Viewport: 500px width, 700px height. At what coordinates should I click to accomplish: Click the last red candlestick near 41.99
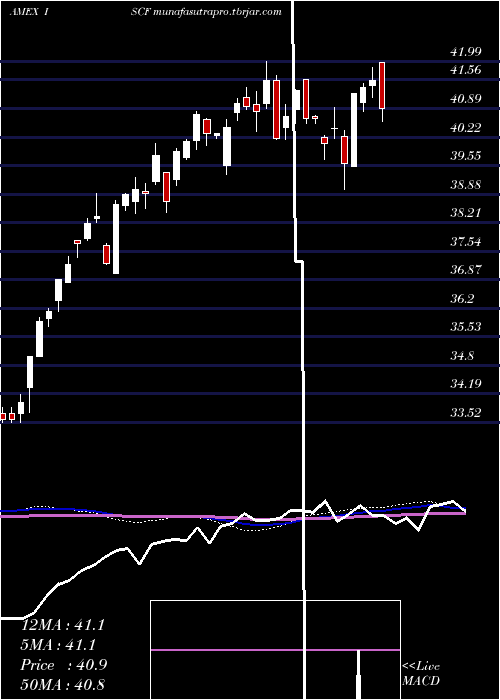click(x=382, y=85)
